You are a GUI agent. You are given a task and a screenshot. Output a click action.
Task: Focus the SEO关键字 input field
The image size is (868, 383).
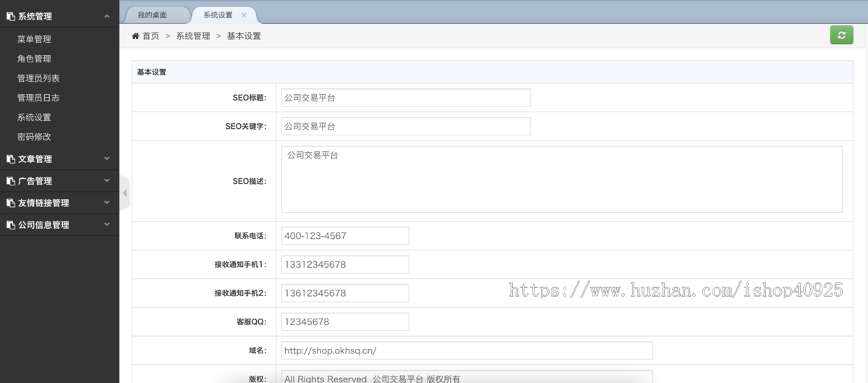(406, 126)
